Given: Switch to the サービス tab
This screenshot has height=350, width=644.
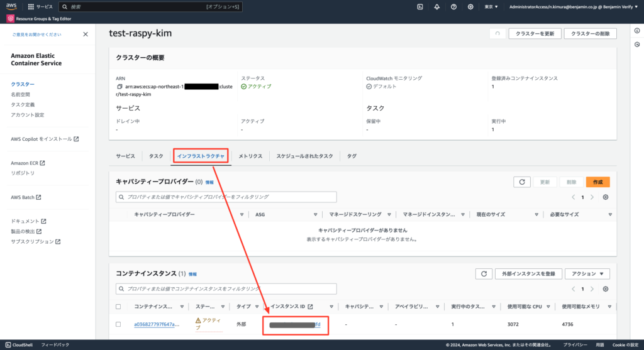Looking at the screenshot, I should point(125,156).
